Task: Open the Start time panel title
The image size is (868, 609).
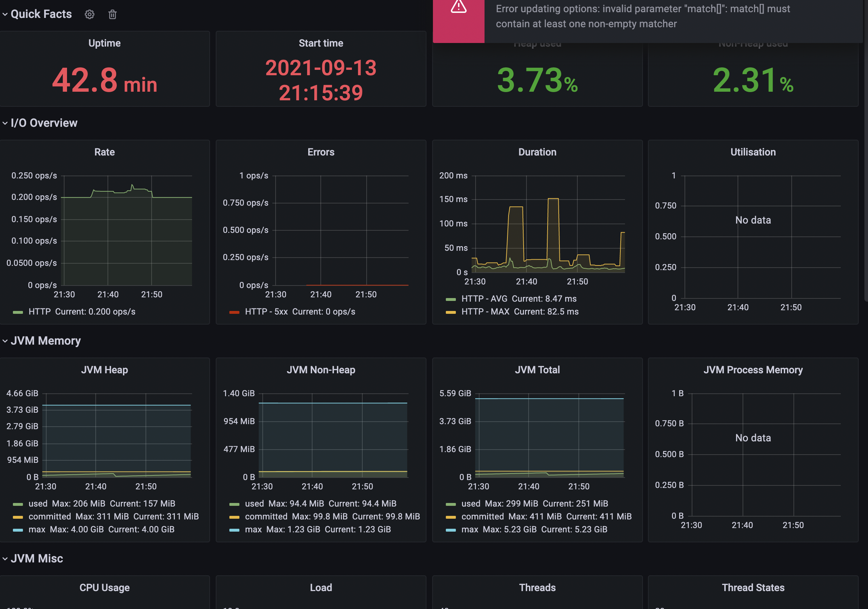Action: pos(321,43)
